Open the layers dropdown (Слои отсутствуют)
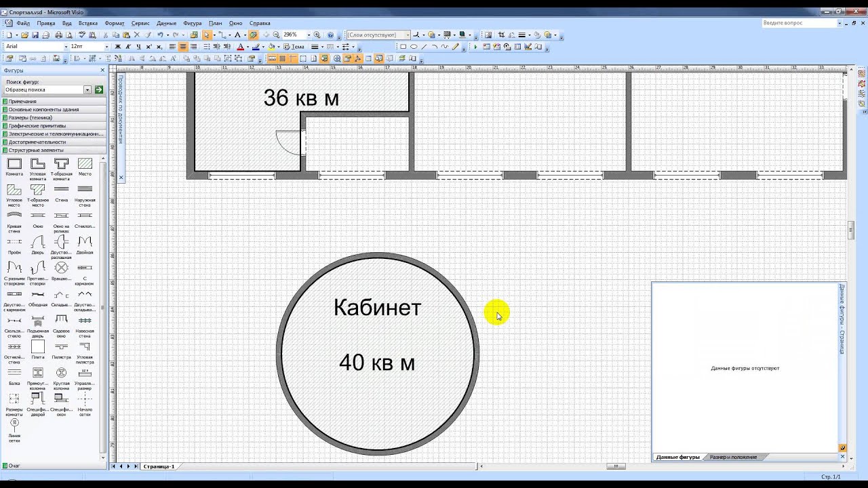 408,35
